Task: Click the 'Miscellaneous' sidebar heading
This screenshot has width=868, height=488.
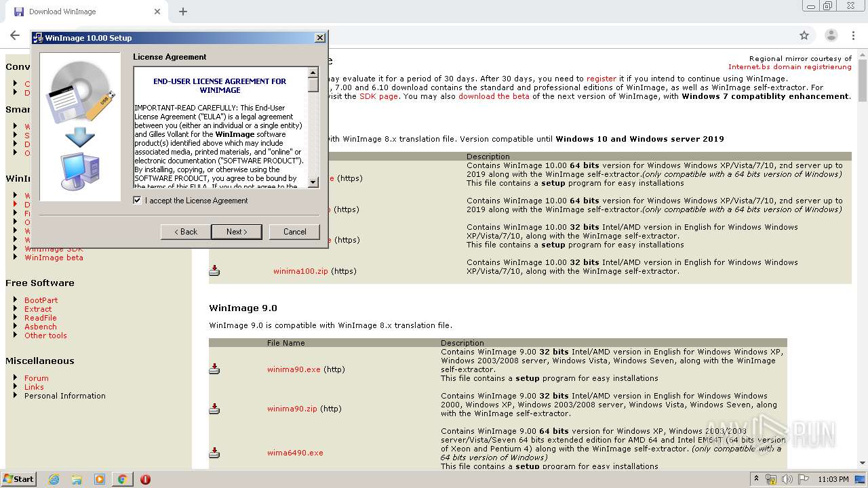Action: [40, 361]
